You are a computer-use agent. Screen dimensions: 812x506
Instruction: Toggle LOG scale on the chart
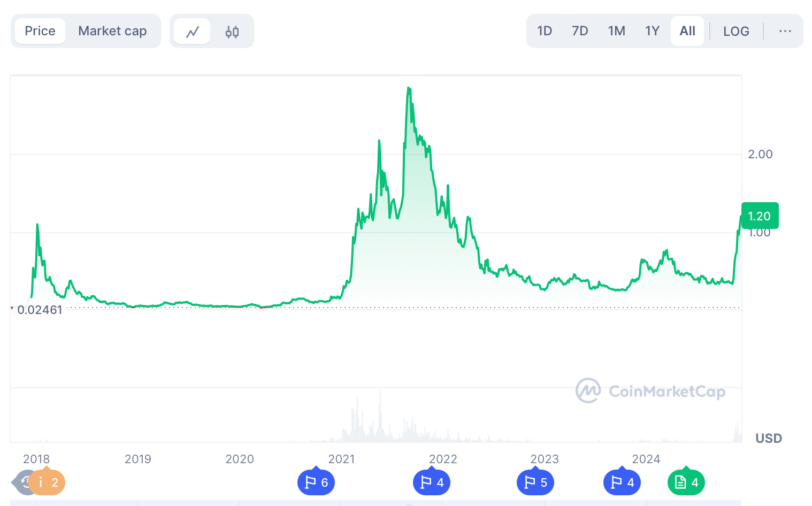click(736, 31)
